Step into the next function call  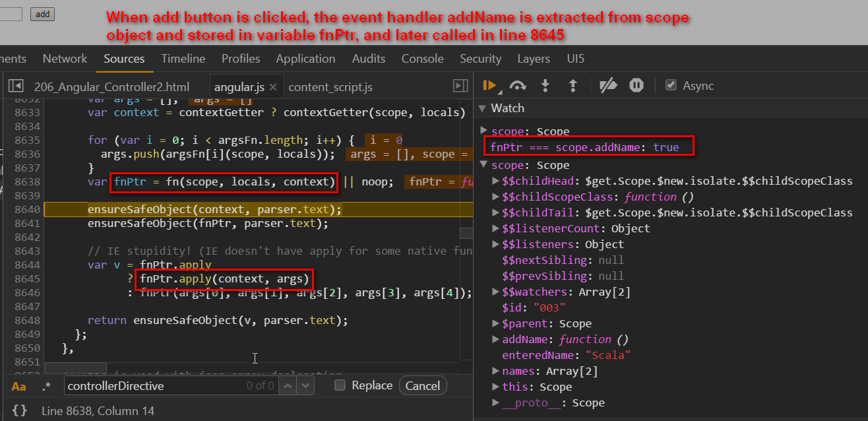point(545,85)
